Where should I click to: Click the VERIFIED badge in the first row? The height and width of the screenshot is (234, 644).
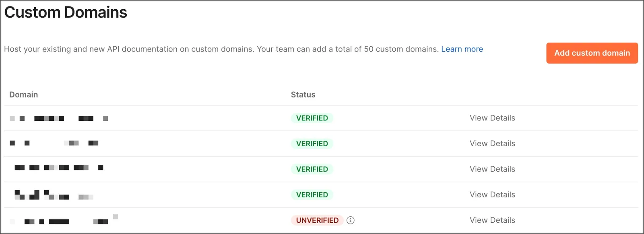coord(312,118)
